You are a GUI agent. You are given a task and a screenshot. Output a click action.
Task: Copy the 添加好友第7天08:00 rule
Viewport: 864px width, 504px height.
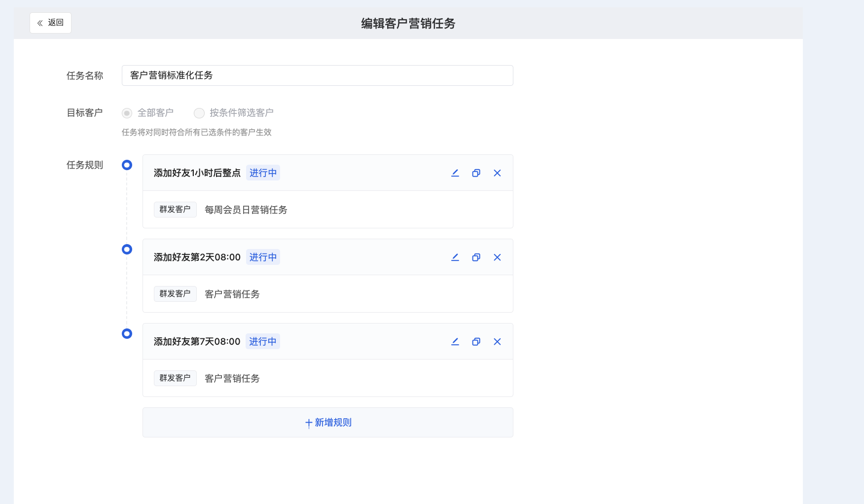476,342
